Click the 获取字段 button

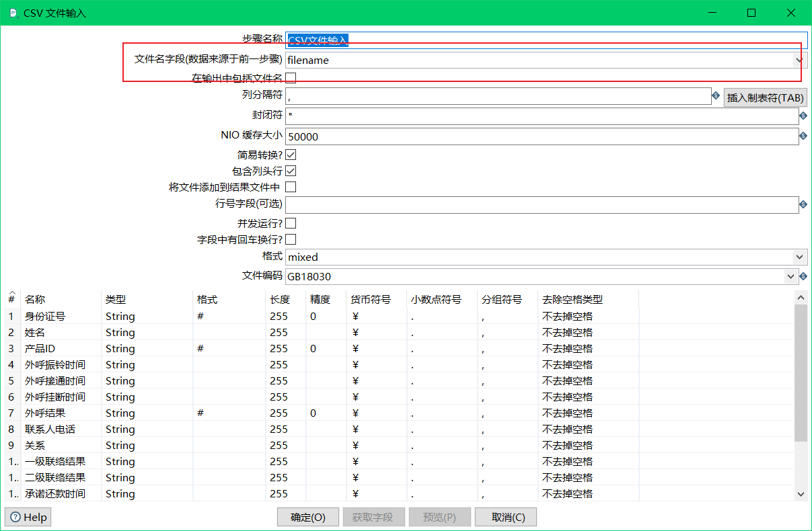click(373, 517)
